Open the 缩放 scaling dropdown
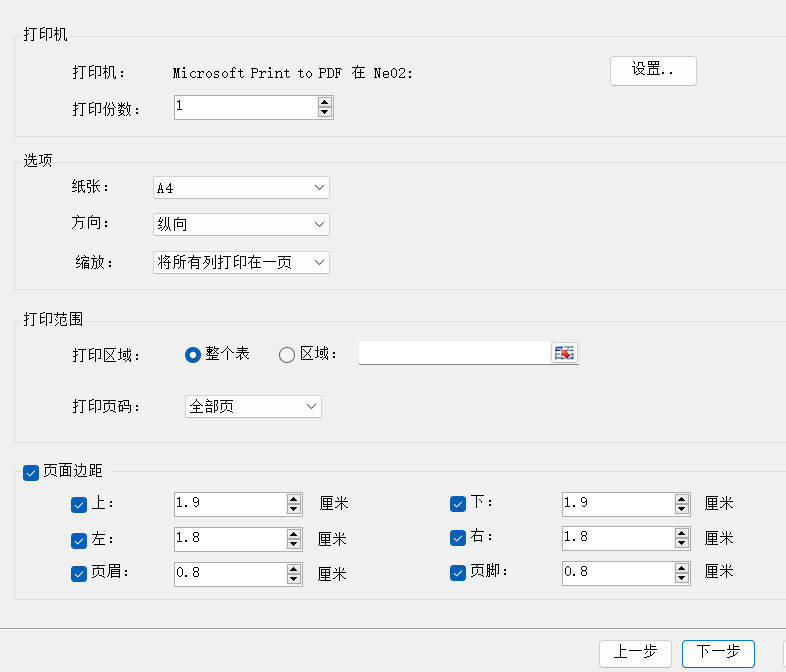Screen dimensions: 786x672 (241, 262)
